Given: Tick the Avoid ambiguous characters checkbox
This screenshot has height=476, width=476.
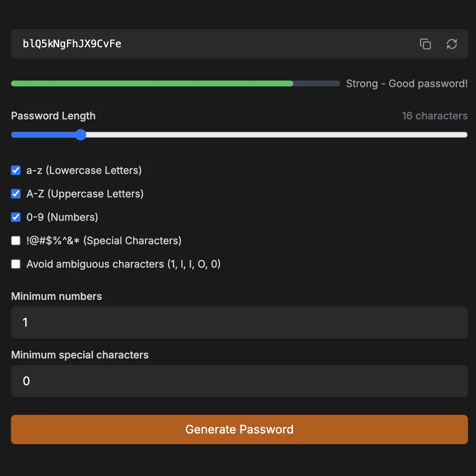Looking at the screenshot, I should tap(16, 264).
